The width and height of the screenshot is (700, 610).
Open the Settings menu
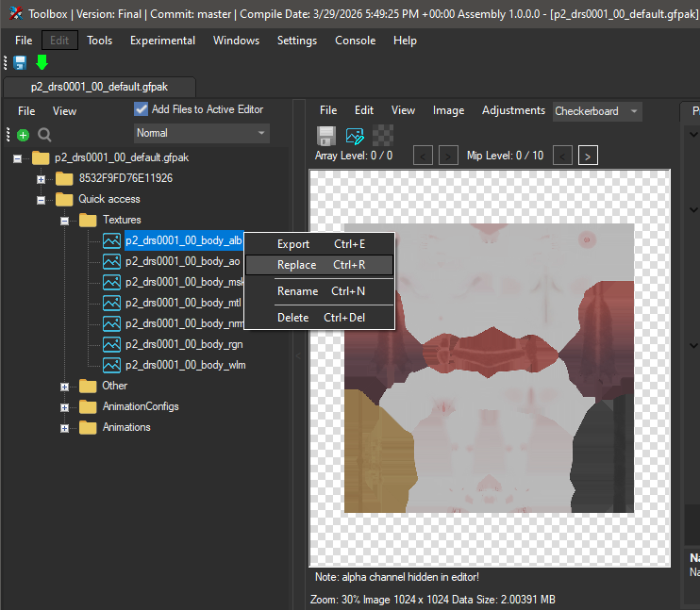[297, 41]
